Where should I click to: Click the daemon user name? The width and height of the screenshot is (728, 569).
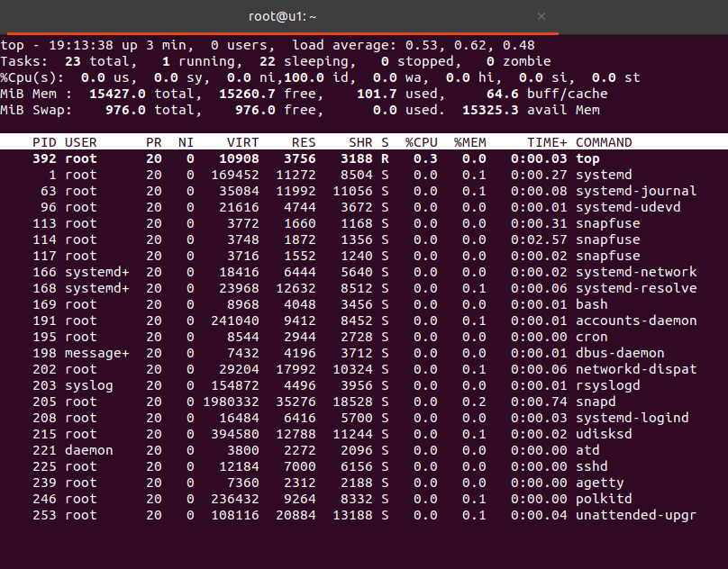point(88,451)
